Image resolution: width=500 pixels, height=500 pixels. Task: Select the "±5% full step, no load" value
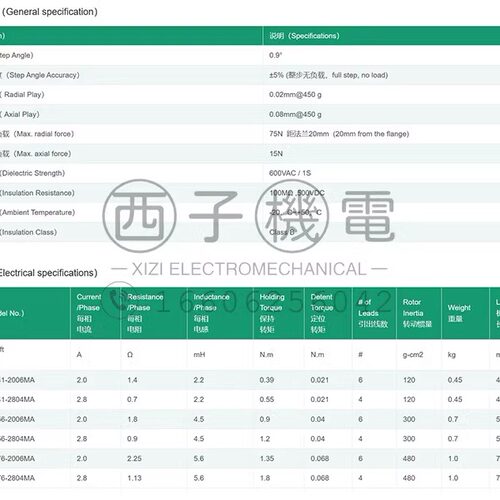click(x=328, y=75)
